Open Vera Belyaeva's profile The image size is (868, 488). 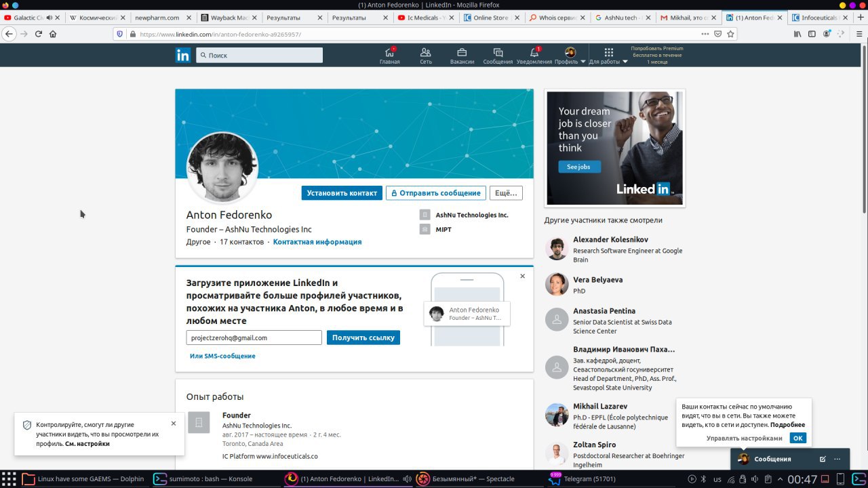[597, 280]
